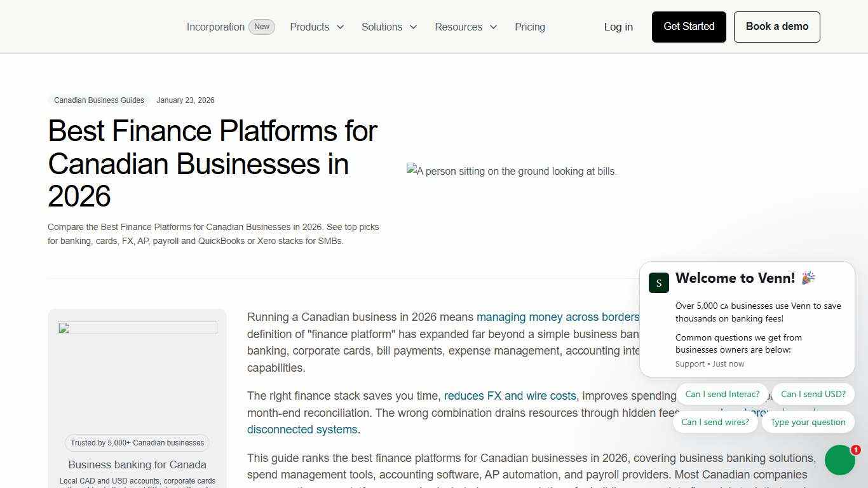Expand the Resources dropdown
Viewport: 868px width, 488px height.
pos(466,27)
